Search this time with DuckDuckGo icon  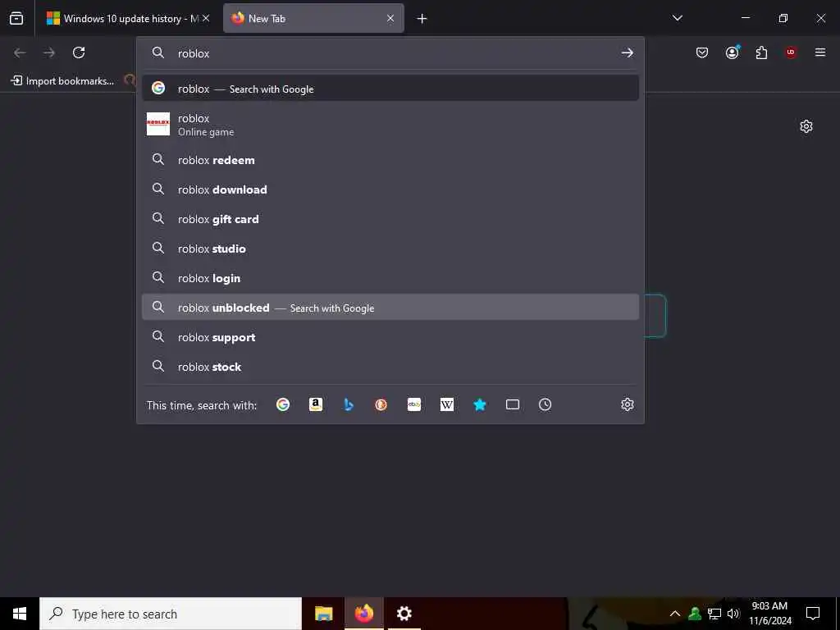click(381, 404)
